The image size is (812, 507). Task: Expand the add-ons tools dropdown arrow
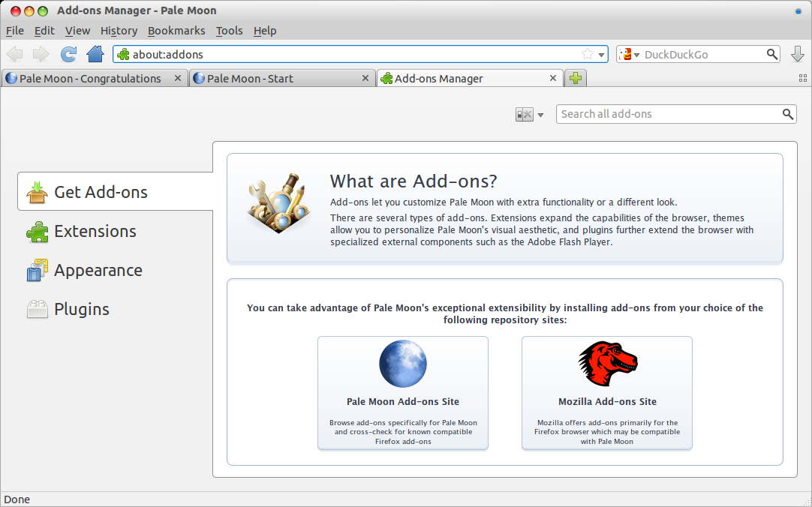coord(540,115)
